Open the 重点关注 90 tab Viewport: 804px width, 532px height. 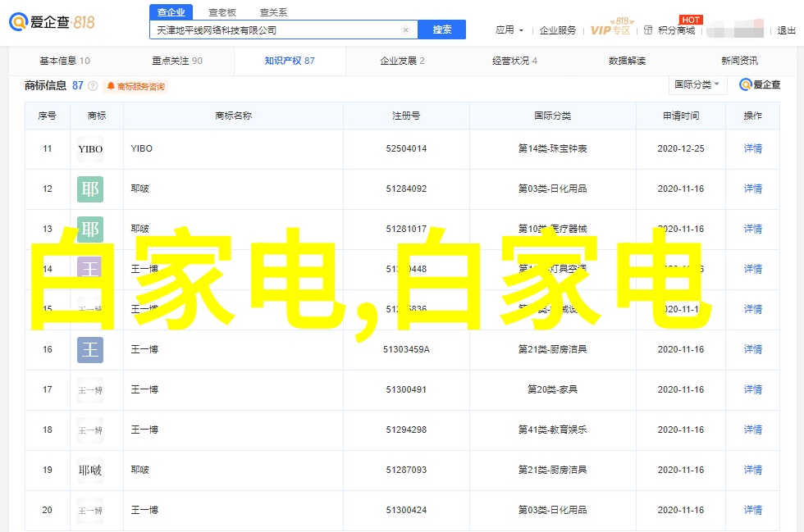pos(177,61)
